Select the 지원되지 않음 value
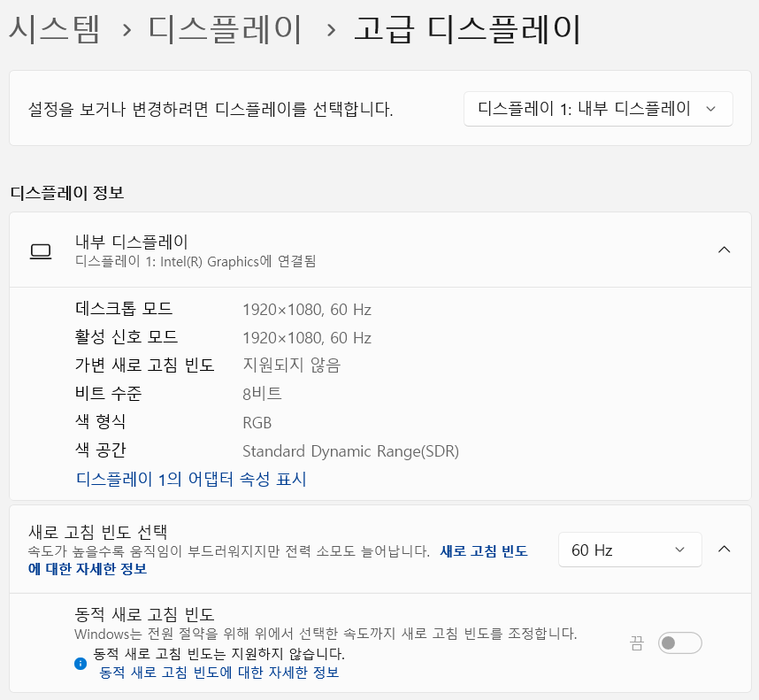 [x=291, y=365]
